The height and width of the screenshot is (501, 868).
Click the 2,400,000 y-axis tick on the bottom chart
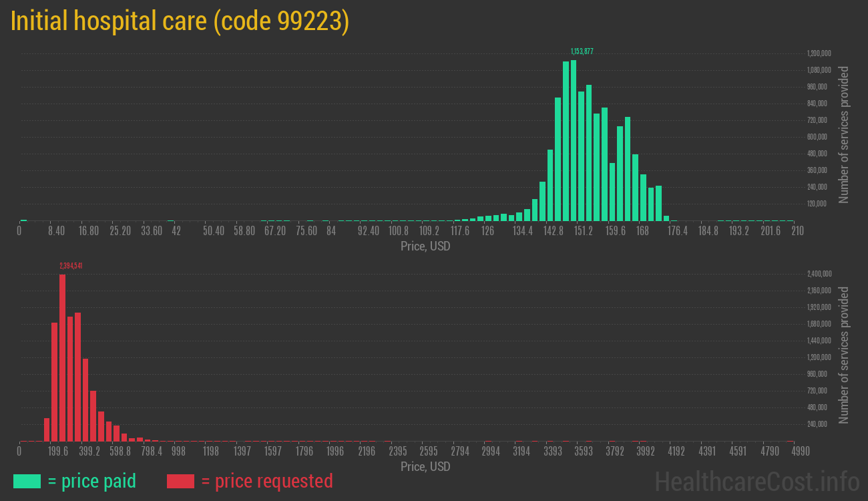tap(818, 274)
